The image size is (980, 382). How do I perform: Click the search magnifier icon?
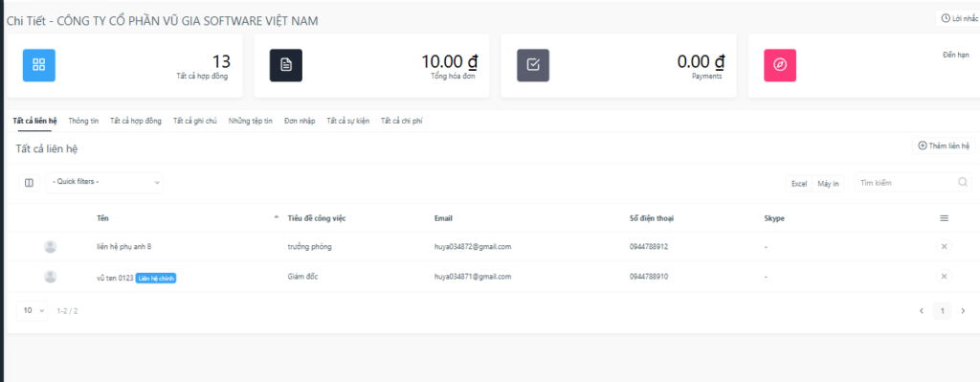[963, 183]
